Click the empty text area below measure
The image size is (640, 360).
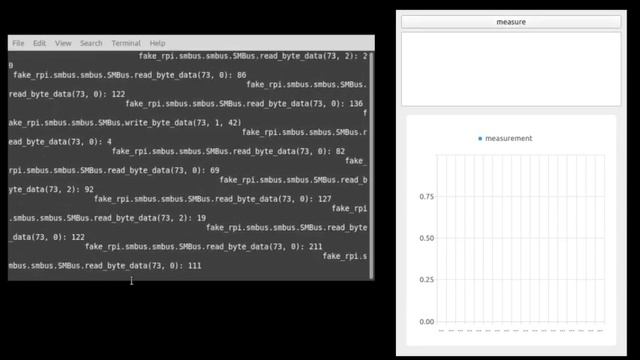point(511,69)
